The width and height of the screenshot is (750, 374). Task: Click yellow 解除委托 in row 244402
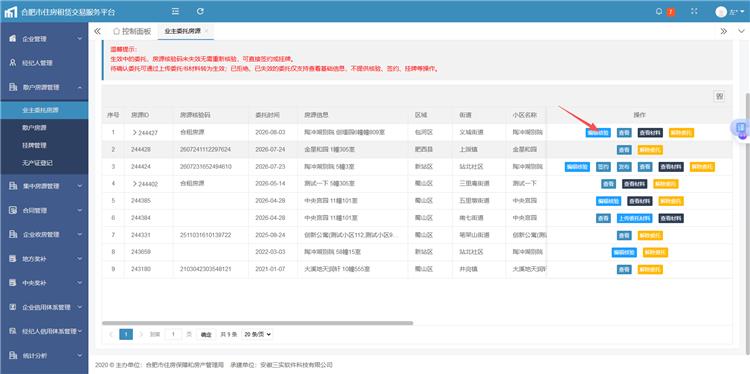(666, 184)
